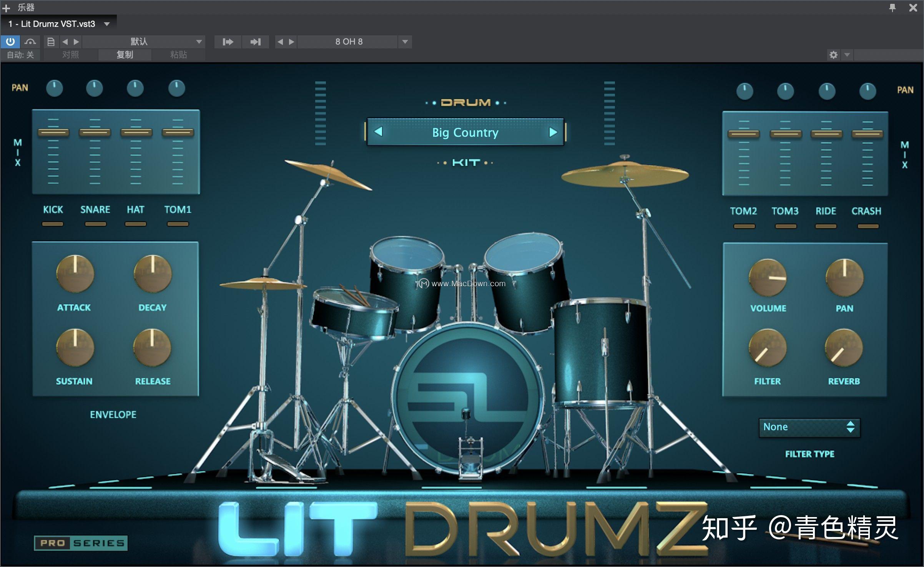Click the 复制 copy preset button
Image resolution: width=924 pixels, height=567 pixels.
pos(125,55)
